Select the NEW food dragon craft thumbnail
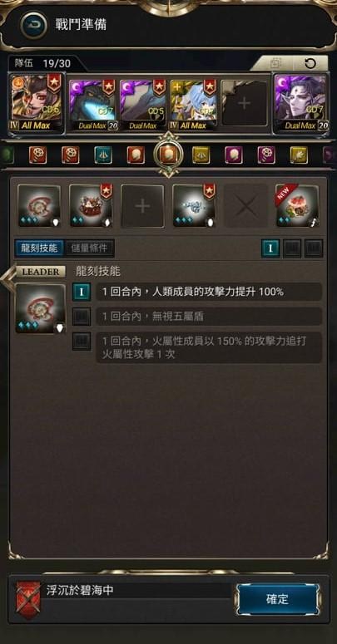 pyautogui.click(x=297, y=206)
